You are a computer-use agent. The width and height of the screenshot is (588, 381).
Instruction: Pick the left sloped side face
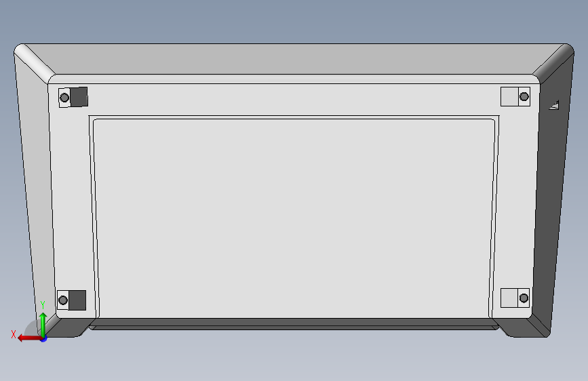click(x=35, y=188)
